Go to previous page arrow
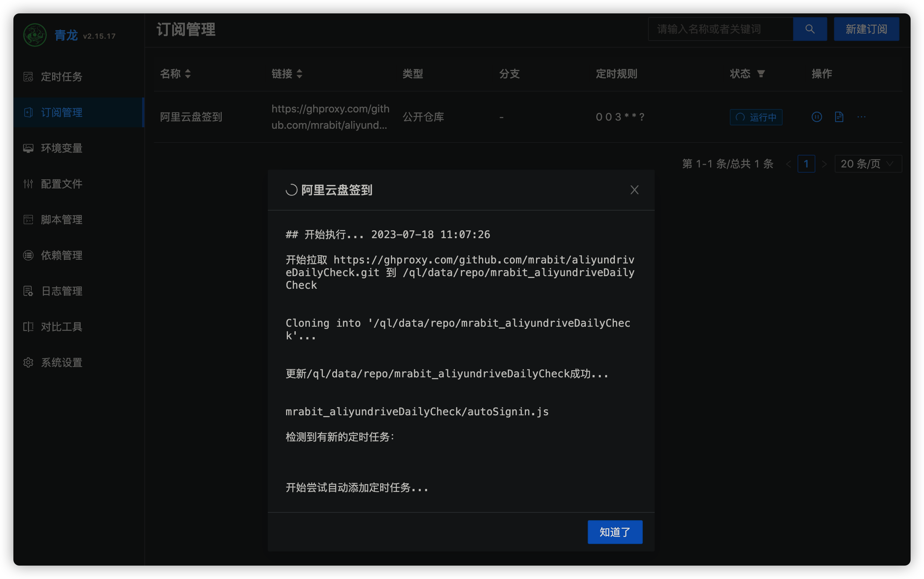 [788, 164]
